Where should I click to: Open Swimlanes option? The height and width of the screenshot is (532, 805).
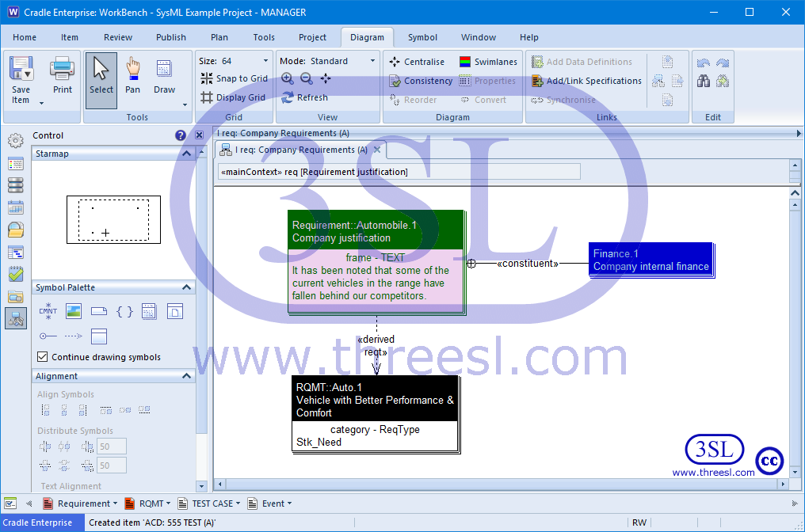488,62
